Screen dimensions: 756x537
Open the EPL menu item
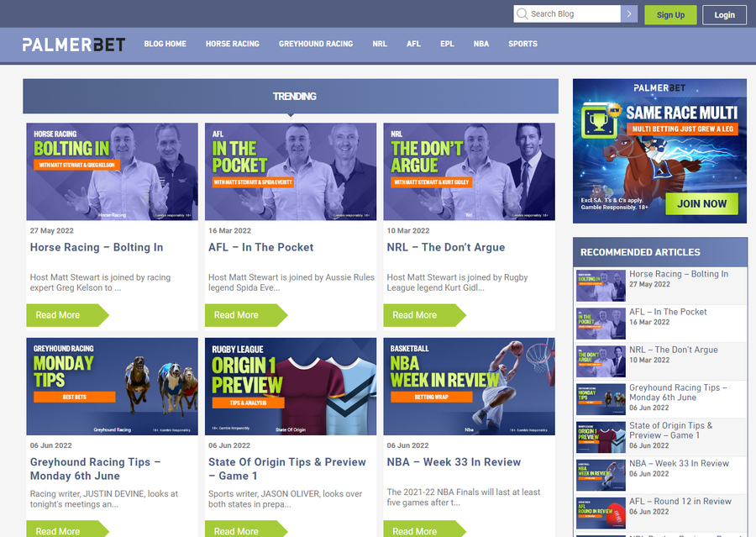tap(447, 44)
